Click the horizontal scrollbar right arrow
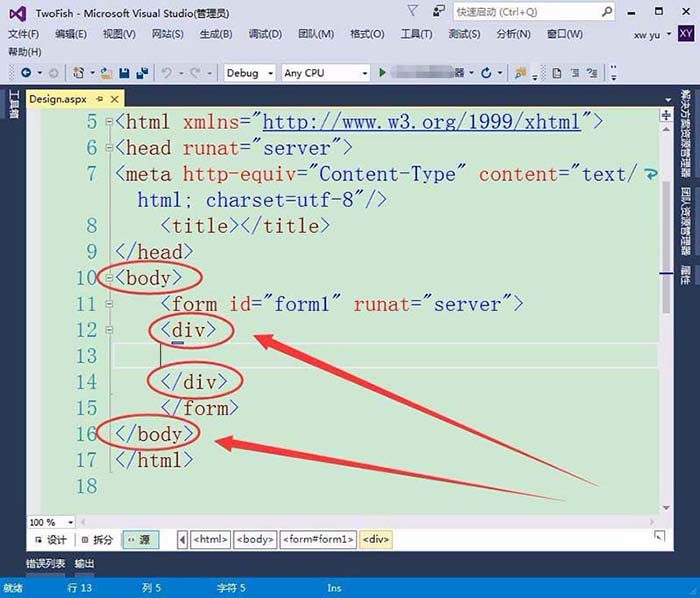Viewport: 700px width, 598px height. pyautogui.click(x=652, y=522)
